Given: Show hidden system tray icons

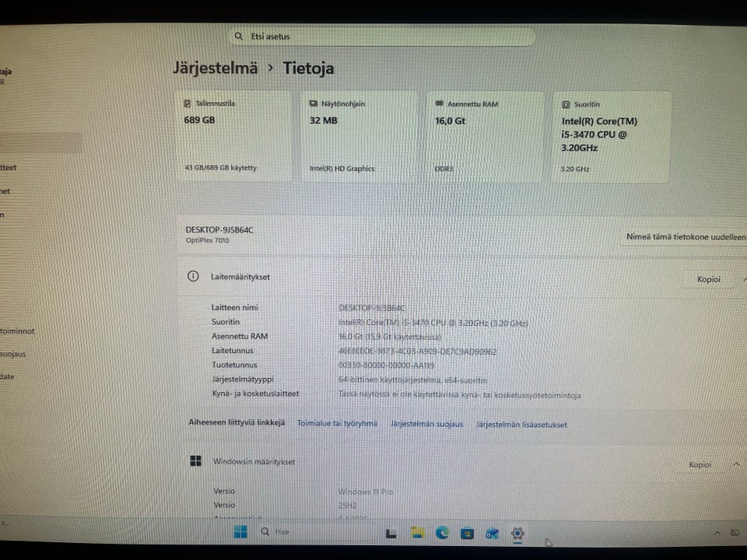Looking at the screenshot, I should coord(717,534).
